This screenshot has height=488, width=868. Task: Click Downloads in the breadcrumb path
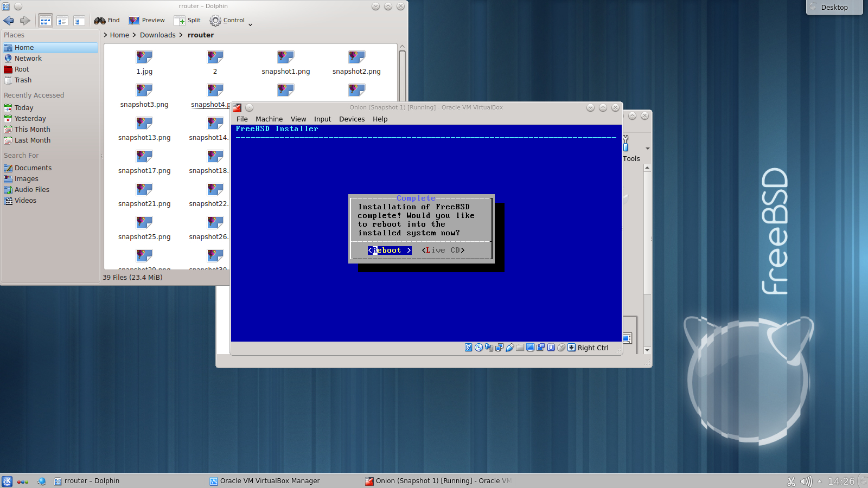158,35
